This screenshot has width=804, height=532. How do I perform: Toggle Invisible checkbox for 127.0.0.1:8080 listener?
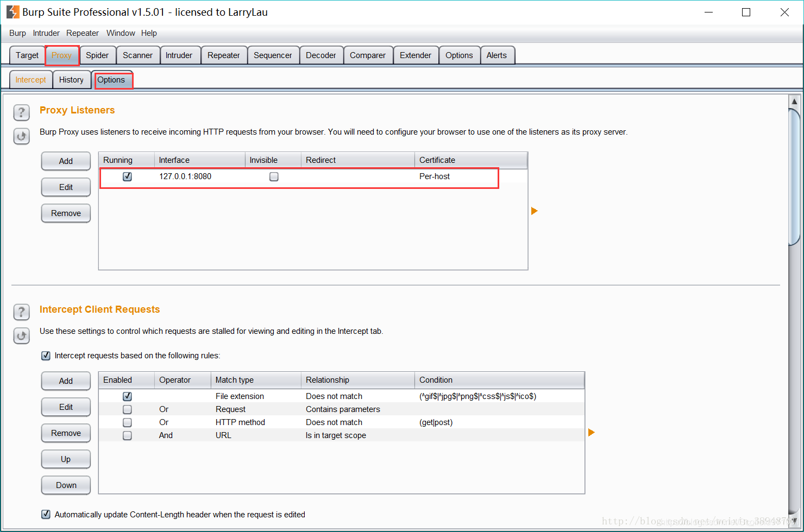pos(274,176)
